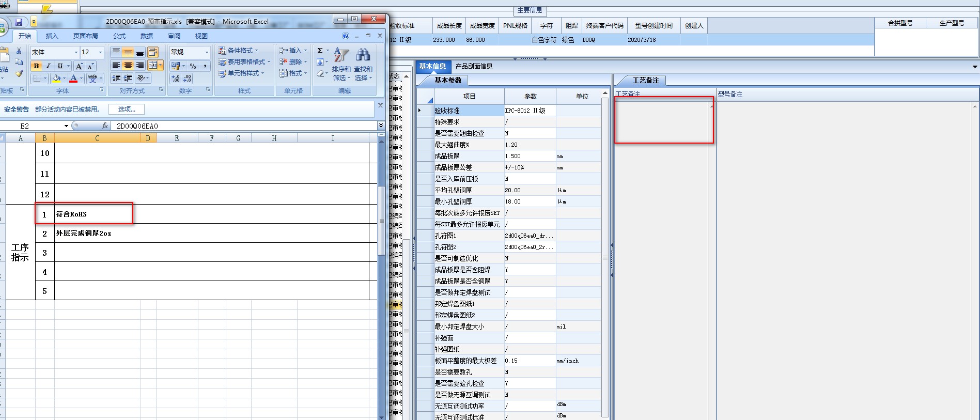This screenshot has height=420, width=980.
Task: Toggle top vertical alignment
Action: pos(116,52)
